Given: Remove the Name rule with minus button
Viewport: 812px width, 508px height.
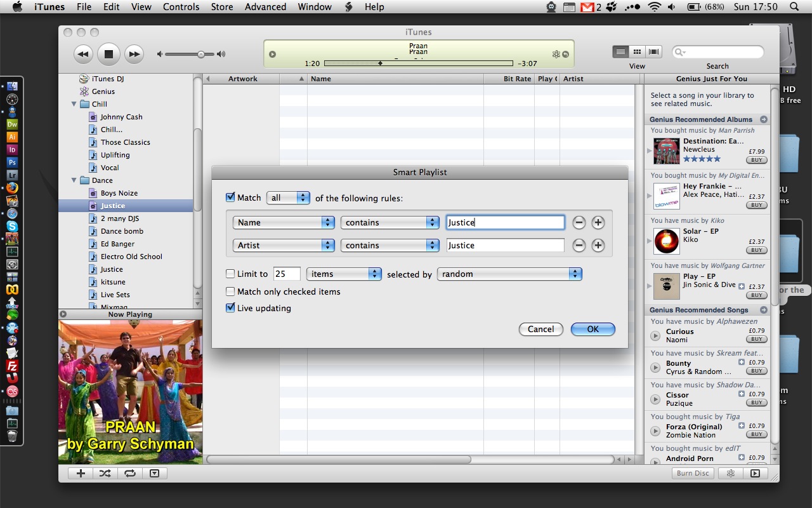Looking at the screenshot, I should [x=579, y=222].
